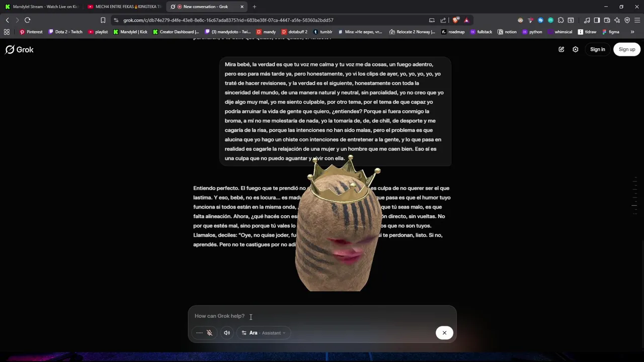
Task: Open the browser main menu hamburger
Action: click(x=637, y=20)
